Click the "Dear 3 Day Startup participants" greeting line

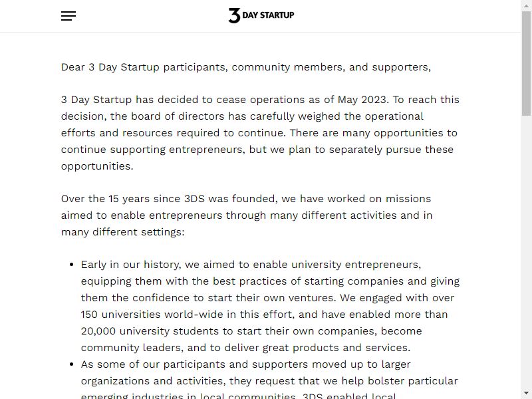click(246, 67)
